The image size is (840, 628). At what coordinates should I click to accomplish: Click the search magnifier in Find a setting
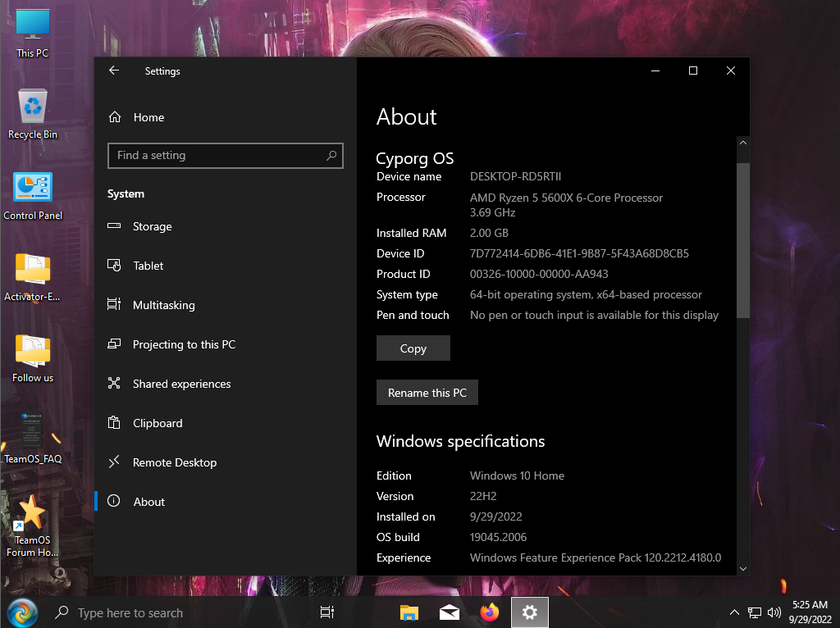(x=331, y=155)
